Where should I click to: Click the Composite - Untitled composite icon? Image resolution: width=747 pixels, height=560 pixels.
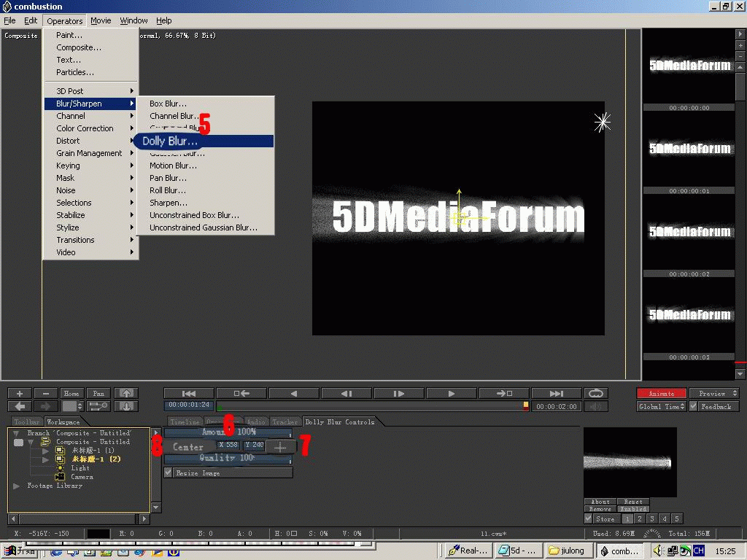click(x=46, y=441)
